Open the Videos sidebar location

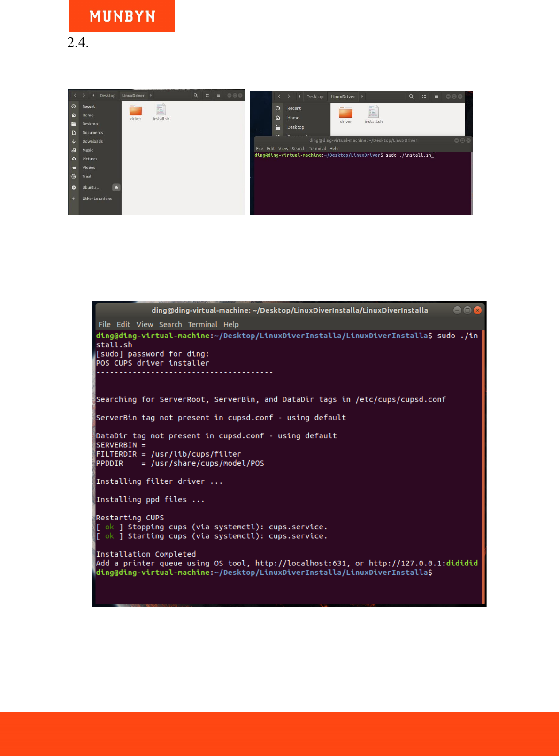[x=89, y=168]
